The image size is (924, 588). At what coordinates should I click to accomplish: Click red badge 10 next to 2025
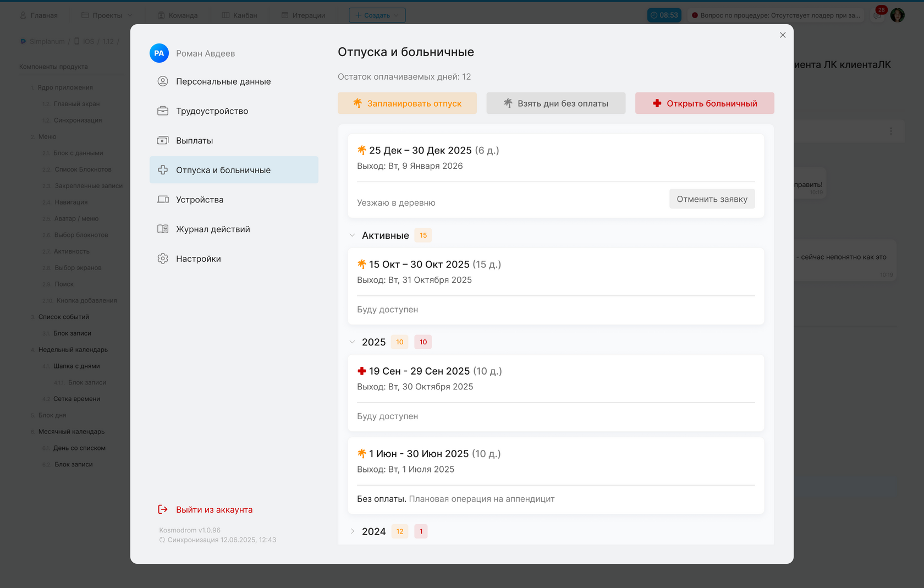[x=423, y=342]
